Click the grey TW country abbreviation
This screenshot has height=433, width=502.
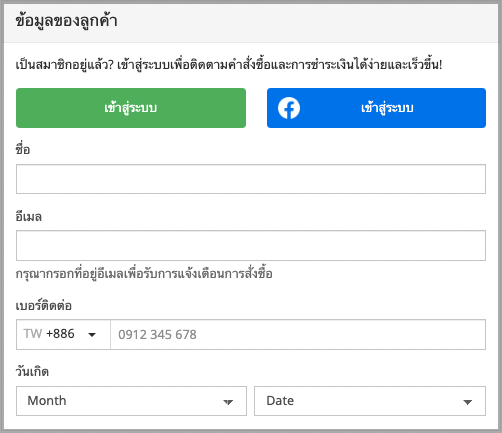(33, 334)
